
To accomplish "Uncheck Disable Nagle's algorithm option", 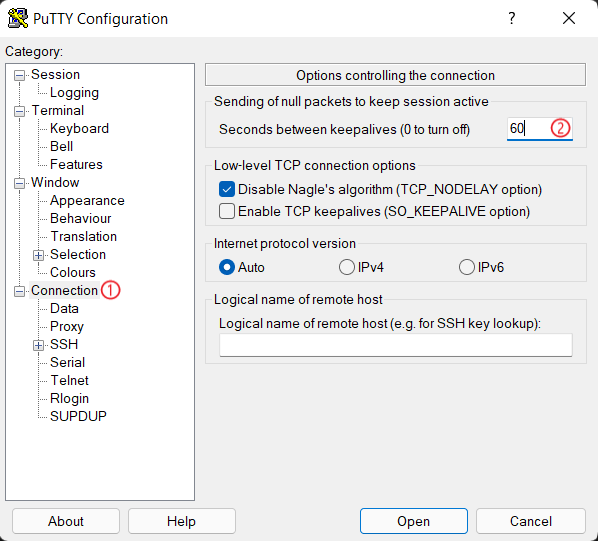I will (x=227, y=189).
